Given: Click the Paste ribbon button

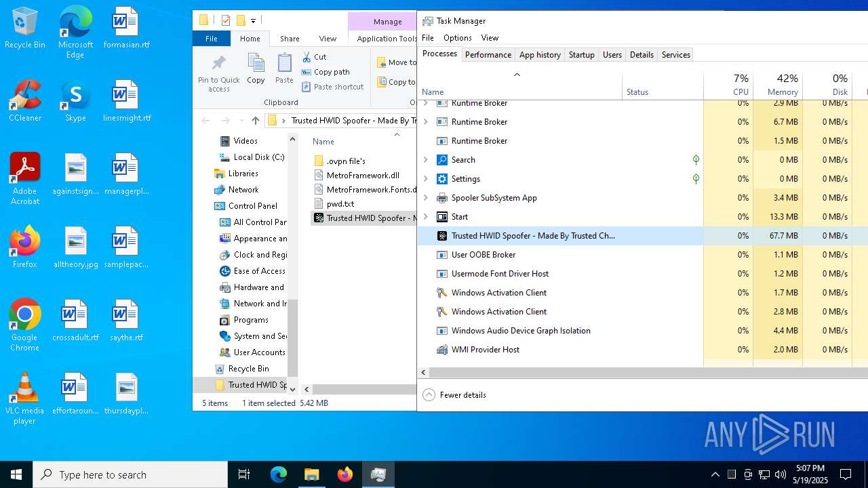Looking at the screenshot, I should tap(284, 69).
